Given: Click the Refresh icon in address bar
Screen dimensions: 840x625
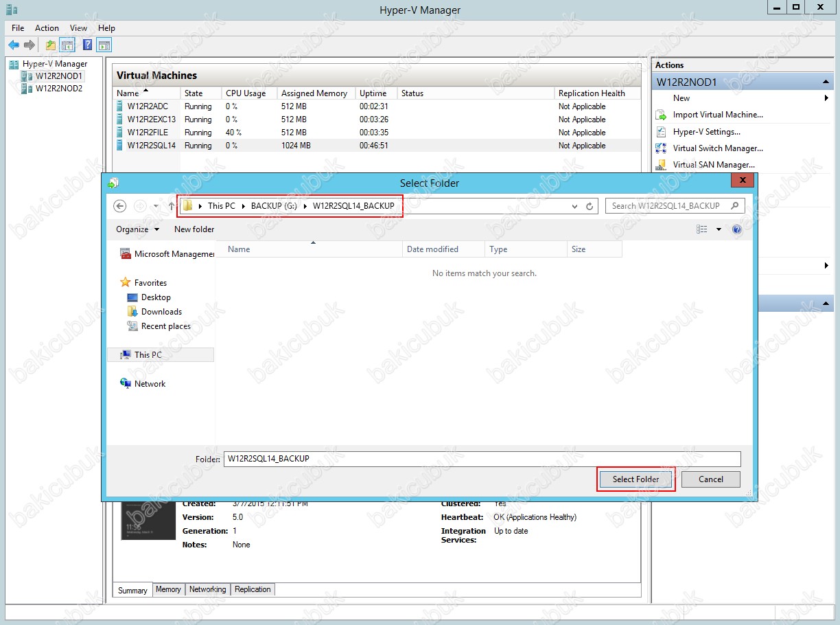Looking at the screenshot, I should pyautogui.click(x=590, y=206).
